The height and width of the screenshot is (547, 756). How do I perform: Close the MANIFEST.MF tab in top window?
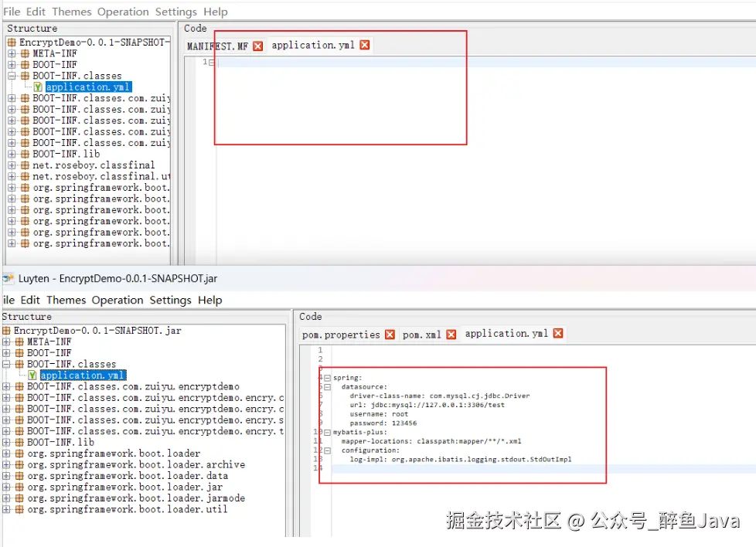pyautogui.click(x=258, y=46)
